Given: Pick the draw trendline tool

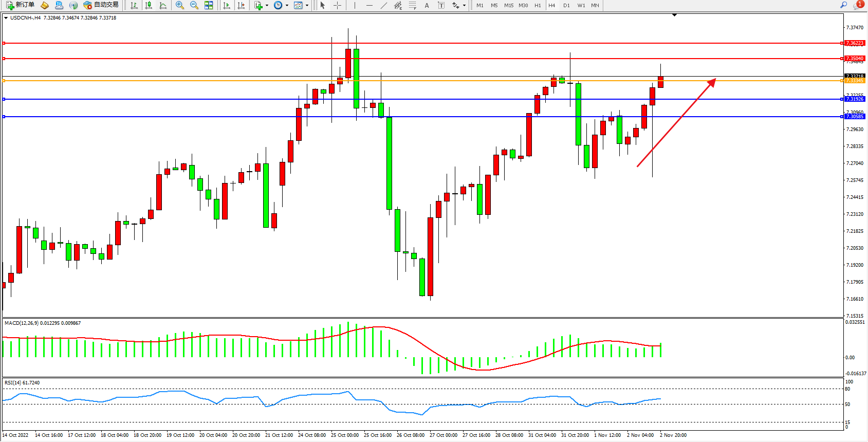Looking at the screenshot, I should [384, 5].
